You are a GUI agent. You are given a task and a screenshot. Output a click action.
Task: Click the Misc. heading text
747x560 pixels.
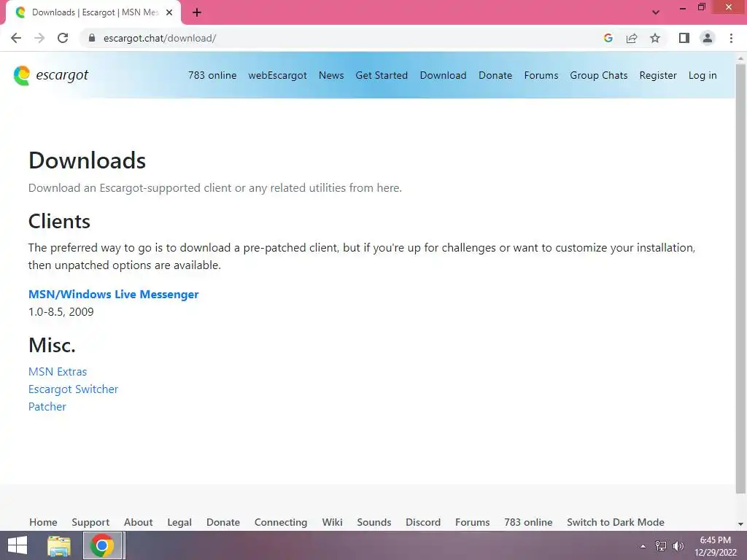52,345
